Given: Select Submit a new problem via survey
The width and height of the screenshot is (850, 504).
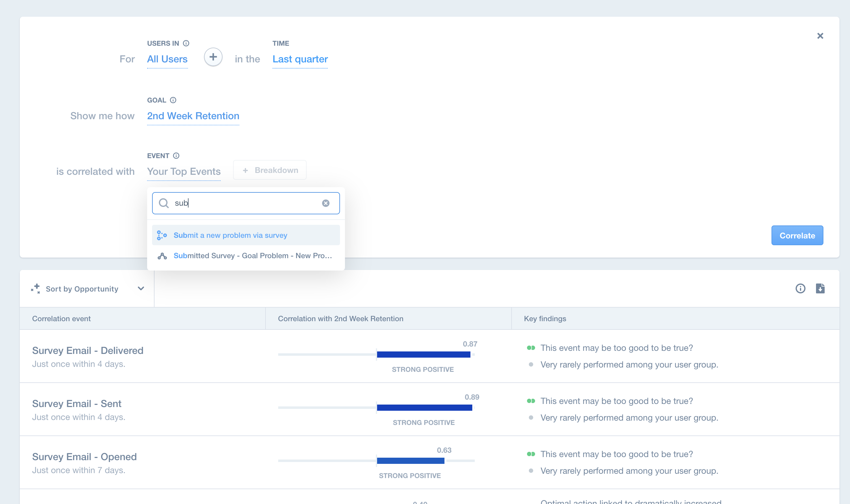Looking at the screenshot, I should tap(230, 235).
